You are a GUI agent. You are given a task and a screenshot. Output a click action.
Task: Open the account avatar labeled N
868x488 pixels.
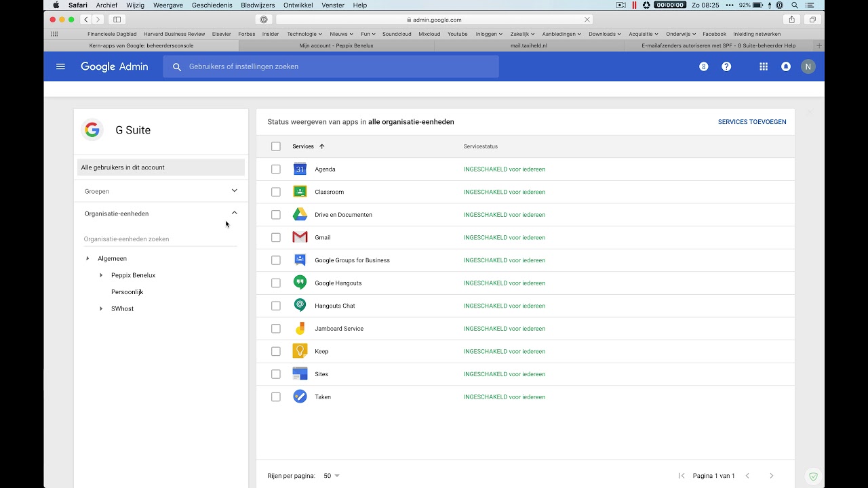[808, 66]
